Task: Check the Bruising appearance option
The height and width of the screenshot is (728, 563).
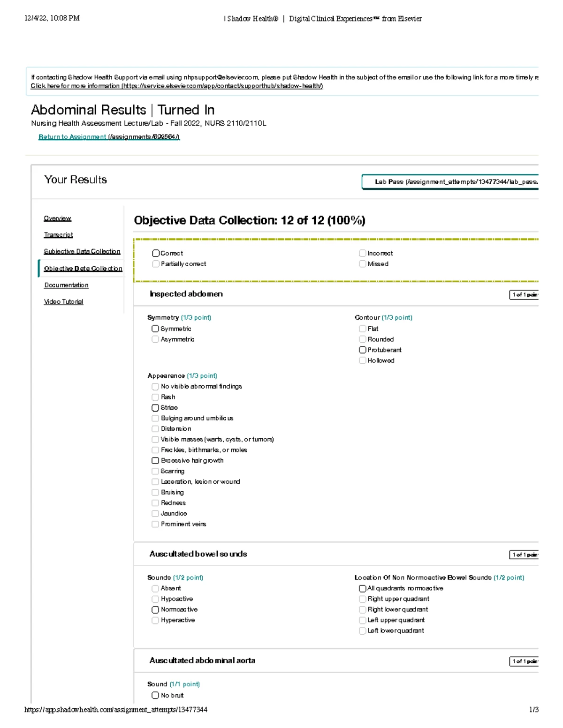Action: (155, 492)
